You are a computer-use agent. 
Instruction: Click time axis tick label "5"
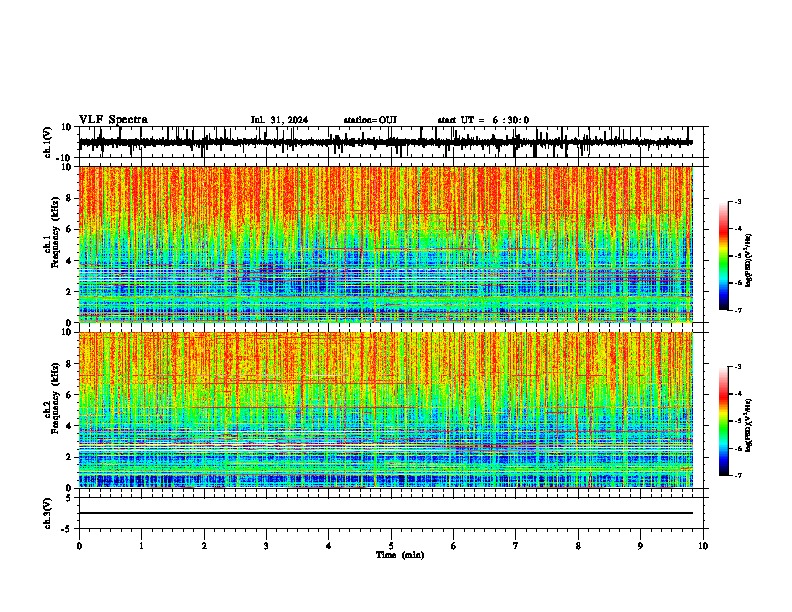point(391,546)
